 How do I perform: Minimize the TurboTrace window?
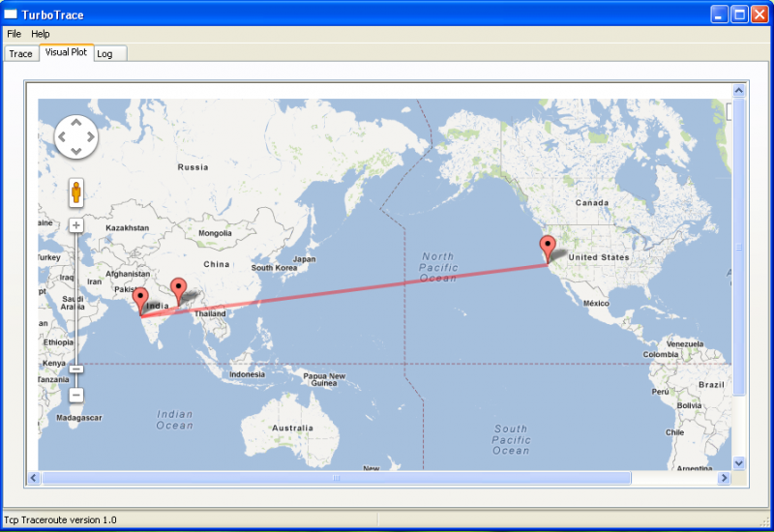(719, 15)
